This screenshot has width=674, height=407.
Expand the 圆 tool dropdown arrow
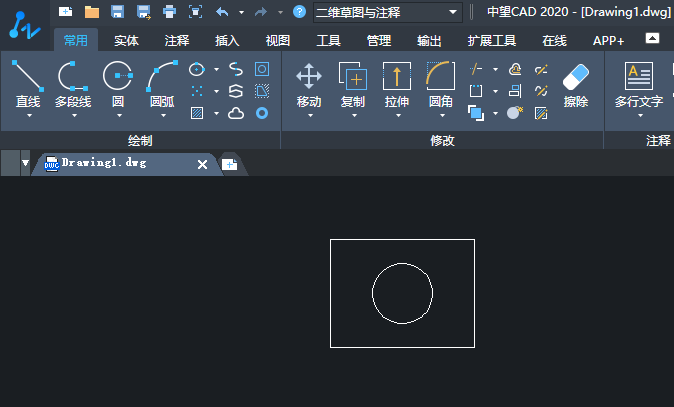coord(119,116)
